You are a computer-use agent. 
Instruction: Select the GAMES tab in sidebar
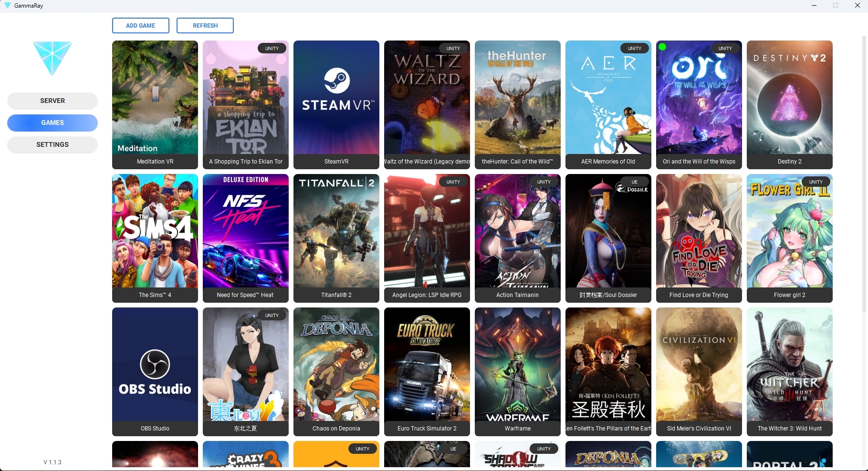[52, 123]
